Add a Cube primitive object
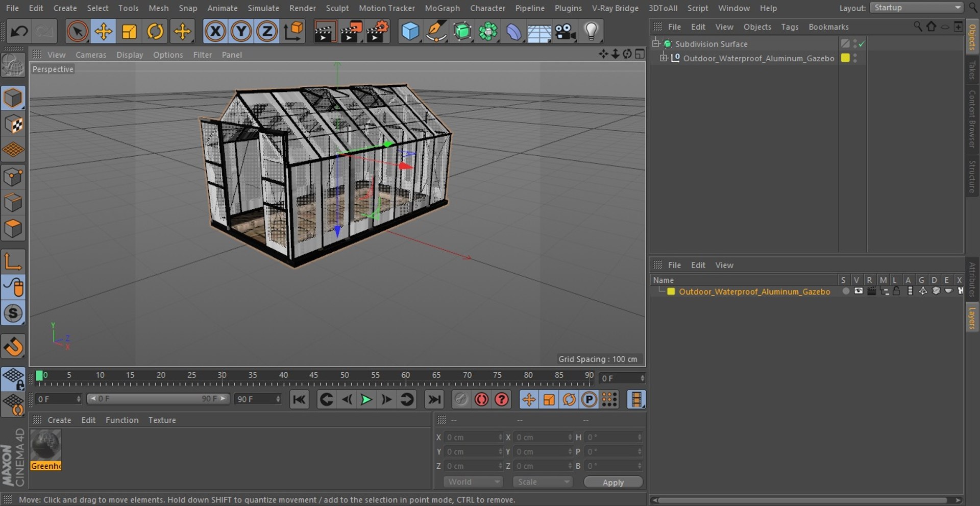Screen dimensions: 980x506 [x=410, y=32]
